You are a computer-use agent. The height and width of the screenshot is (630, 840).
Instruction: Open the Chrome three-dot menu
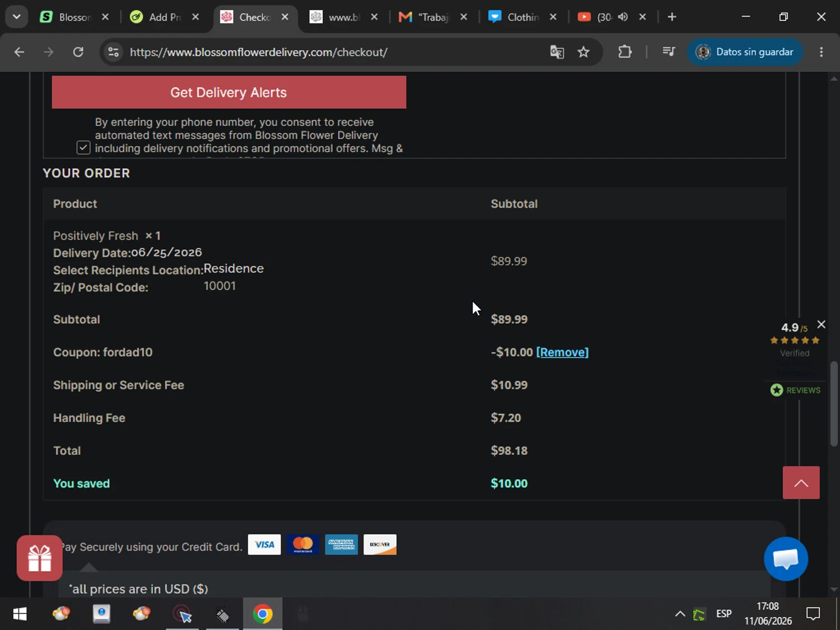point(822,52)
